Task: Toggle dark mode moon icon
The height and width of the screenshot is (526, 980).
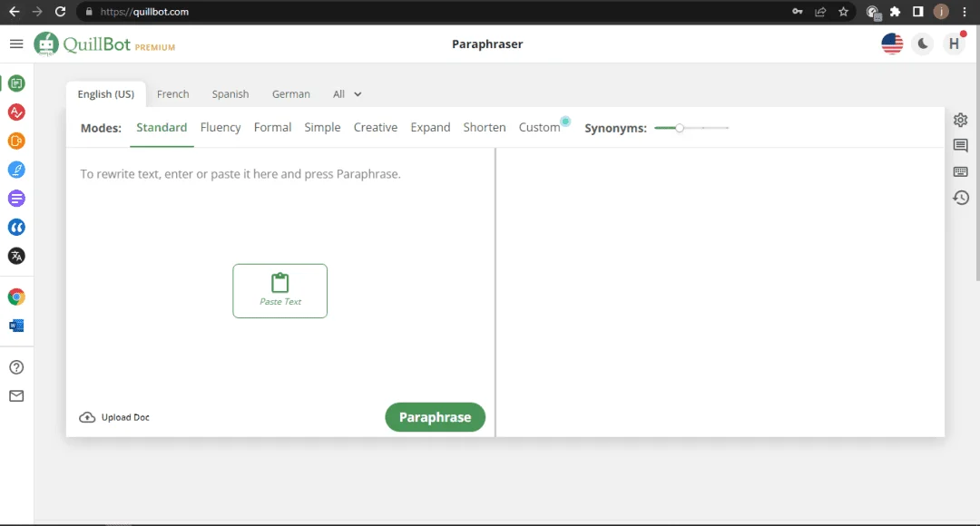Action: [x=923, y=44]
